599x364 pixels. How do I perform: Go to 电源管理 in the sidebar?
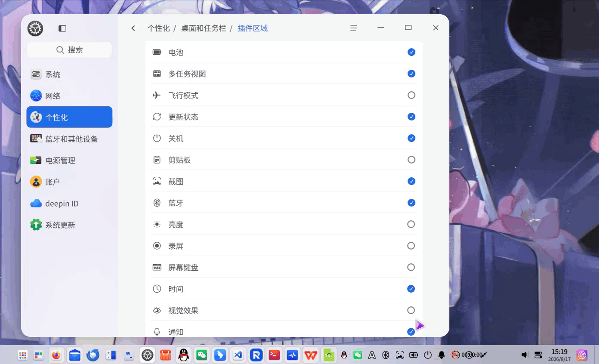pyautogui.click(x=69, y=160)
